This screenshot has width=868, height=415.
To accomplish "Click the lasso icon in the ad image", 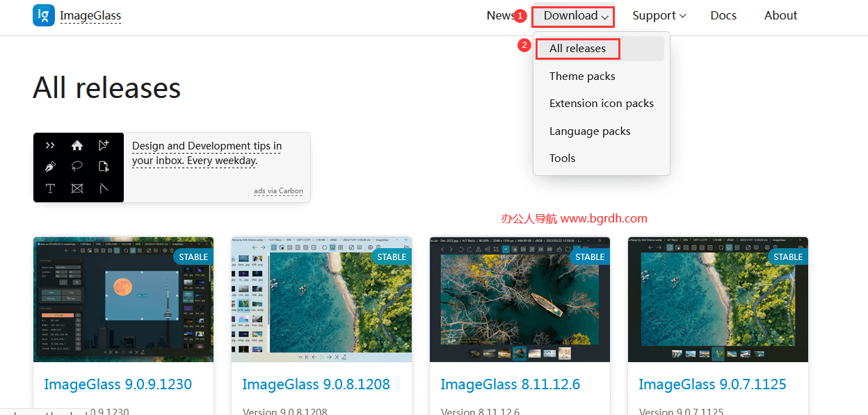I will pos(77,167).
